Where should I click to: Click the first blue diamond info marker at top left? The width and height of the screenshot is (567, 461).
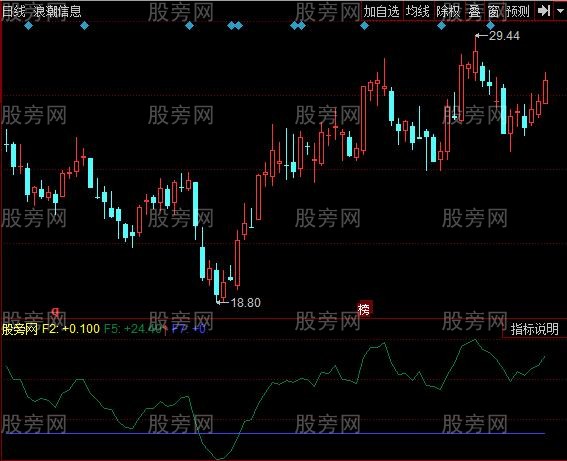[29, 26]
